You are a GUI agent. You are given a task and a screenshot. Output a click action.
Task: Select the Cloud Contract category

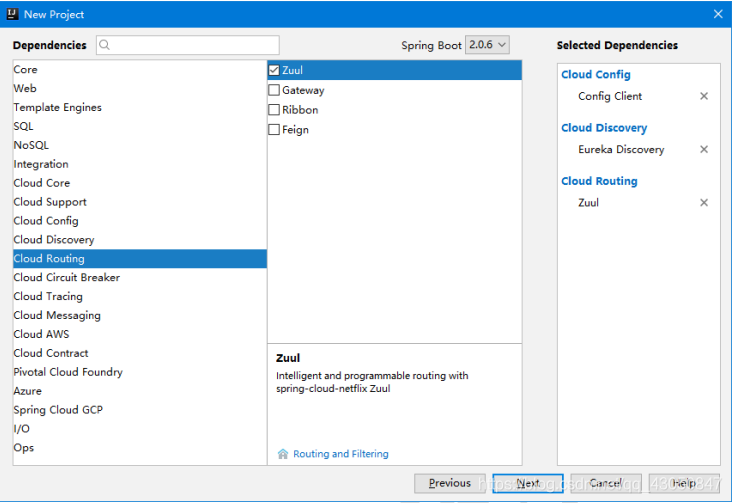click(140, 353)
